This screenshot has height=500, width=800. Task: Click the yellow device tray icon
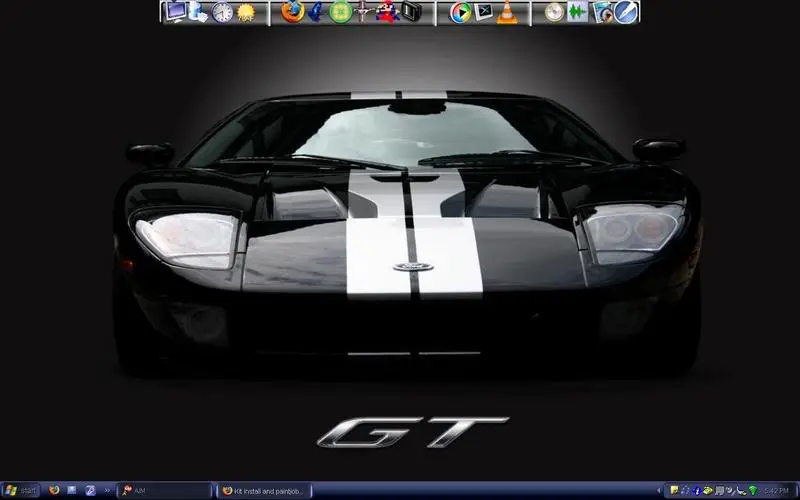(708, 491)
